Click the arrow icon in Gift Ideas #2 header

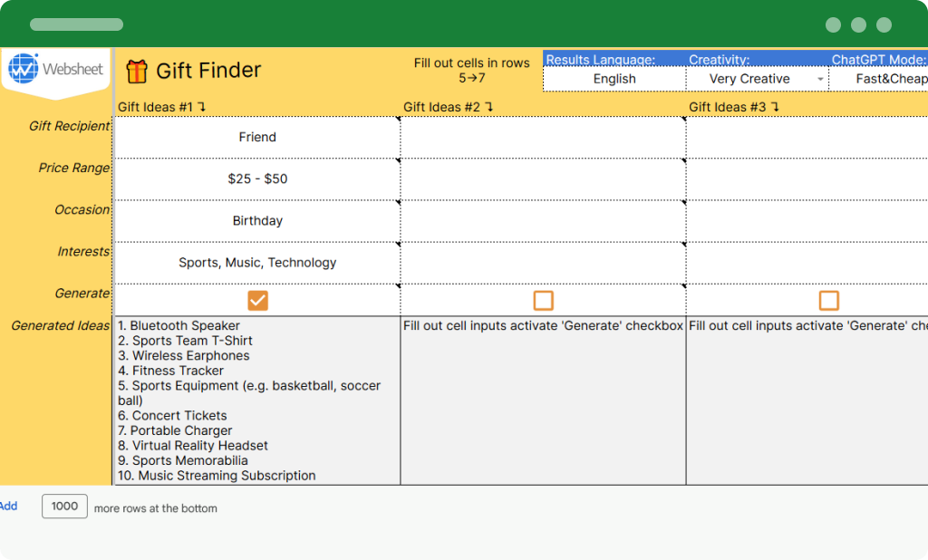tap(490, 106)
